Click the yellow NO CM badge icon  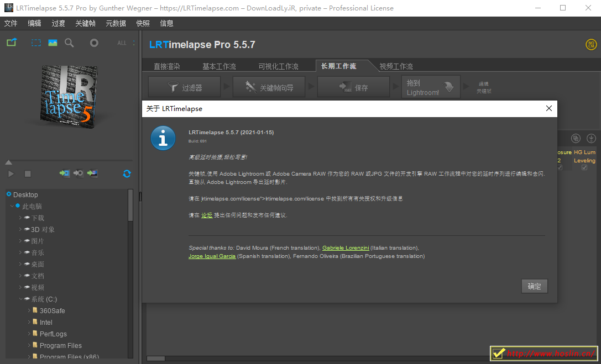pyautogui.click(x=591, y=44)
